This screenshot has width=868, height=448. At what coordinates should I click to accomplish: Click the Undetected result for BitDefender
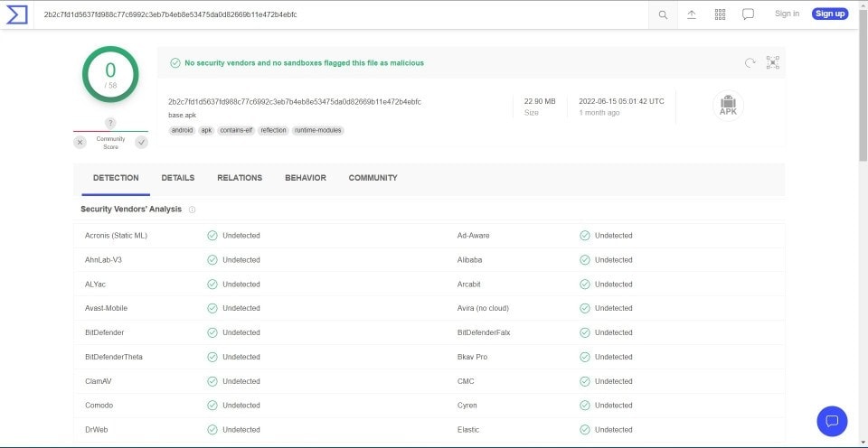click(x=241, y=332)
